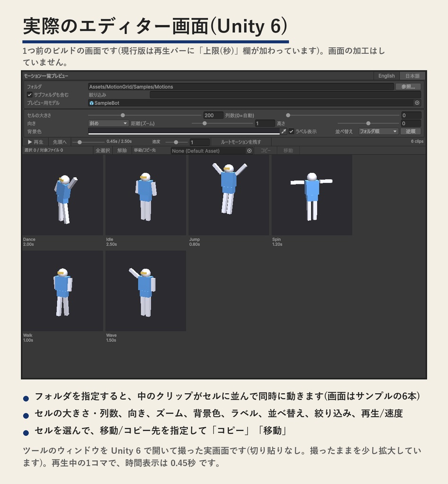The height and width of the screenshot is (484, 448).
Task: Select the Idle motion thumbnail
Action: coord(146,195)
